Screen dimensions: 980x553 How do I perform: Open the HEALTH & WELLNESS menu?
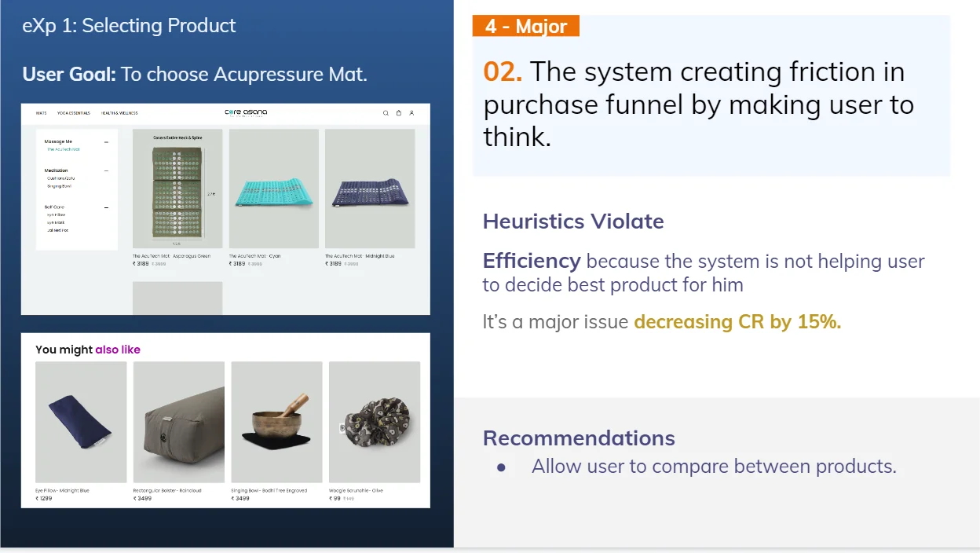pos(119,113)
